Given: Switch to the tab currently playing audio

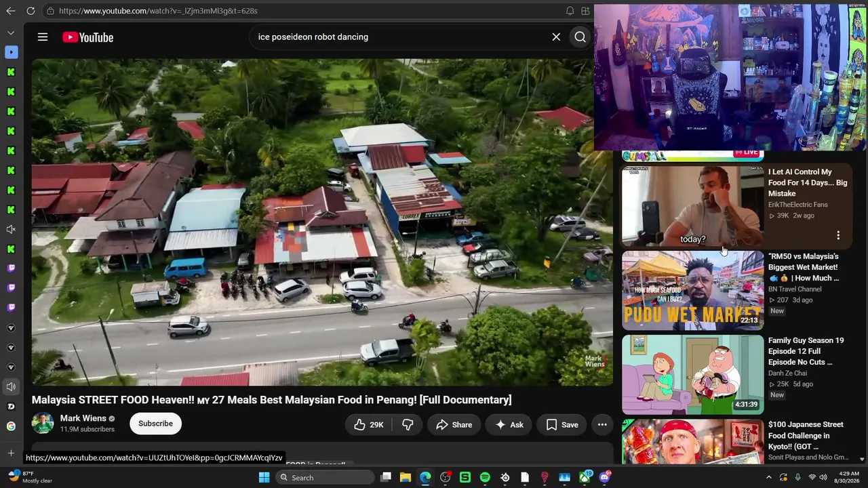Looking at the screenshot, I should pos(11,387).
